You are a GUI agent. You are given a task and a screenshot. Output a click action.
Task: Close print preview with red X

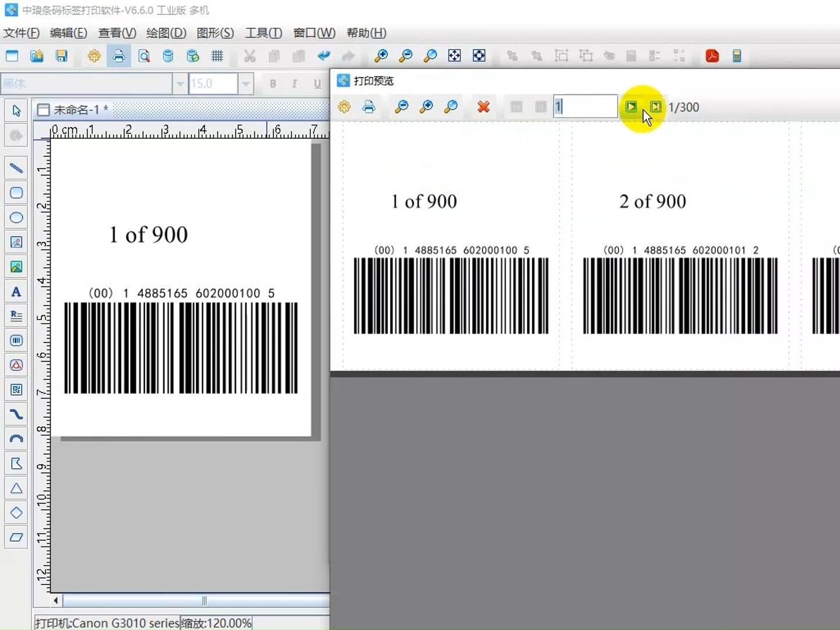tap(483, 107)
